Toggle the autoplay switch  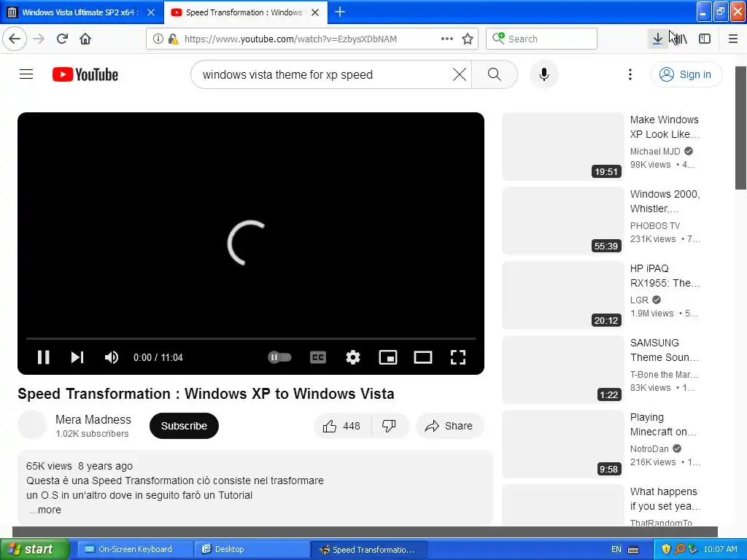[x=279, y=357]
